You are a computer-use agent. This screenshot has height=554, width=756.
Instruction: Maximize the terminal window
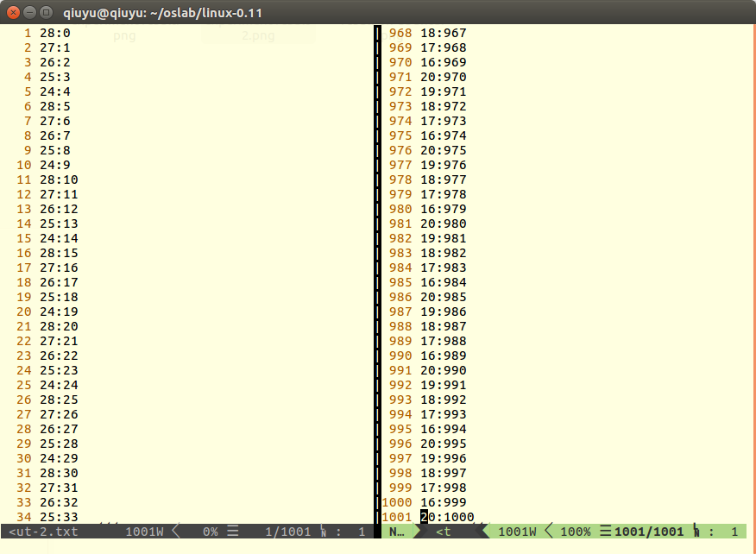[45, 12]
